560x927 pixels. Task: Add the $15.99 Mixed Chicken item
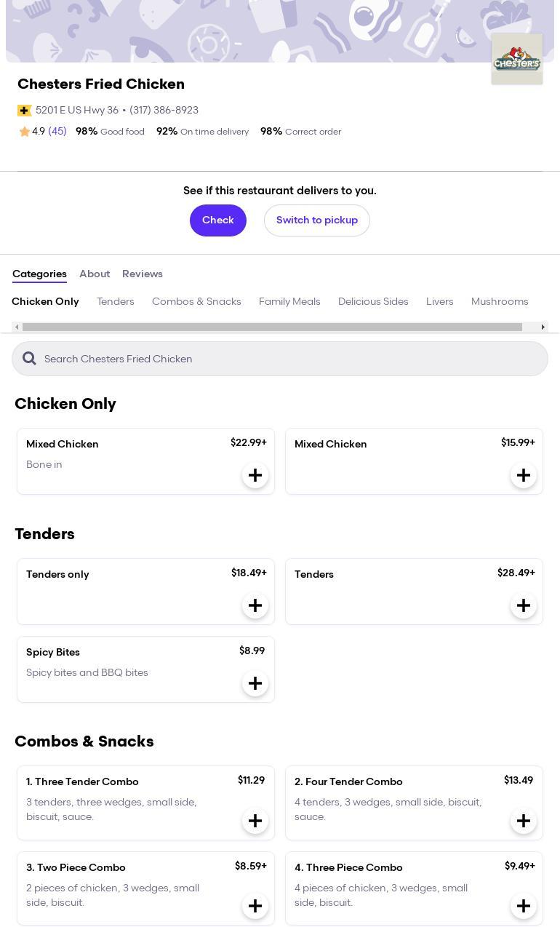[524, 475]
